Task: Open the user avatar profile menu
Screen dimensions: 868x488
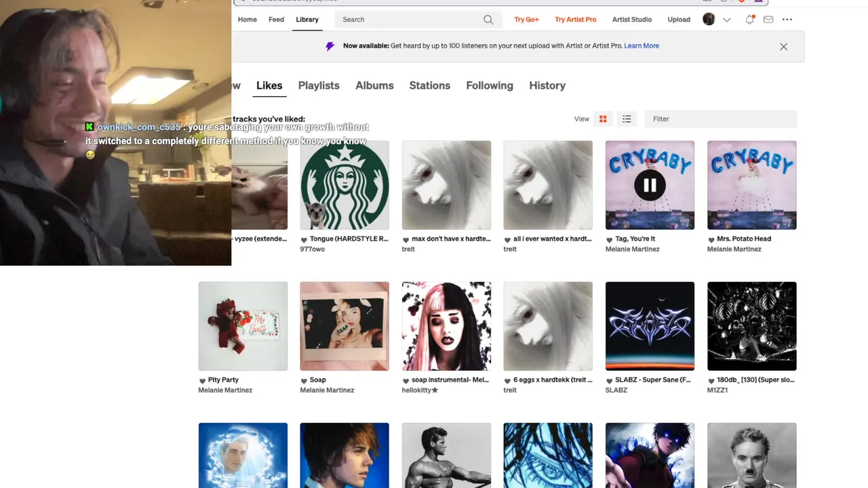Action: [x=709, y=19]
